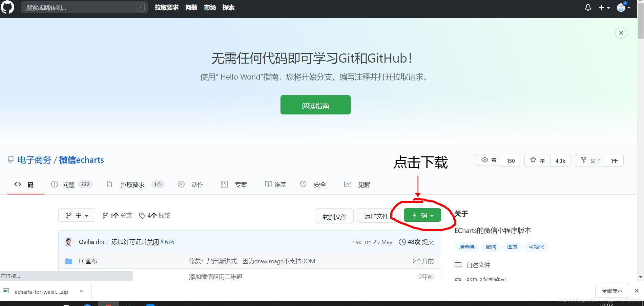Viewport: 644px width, 306px height.
Task: Open the 微信echarts repository link
Action: [81, 160]
